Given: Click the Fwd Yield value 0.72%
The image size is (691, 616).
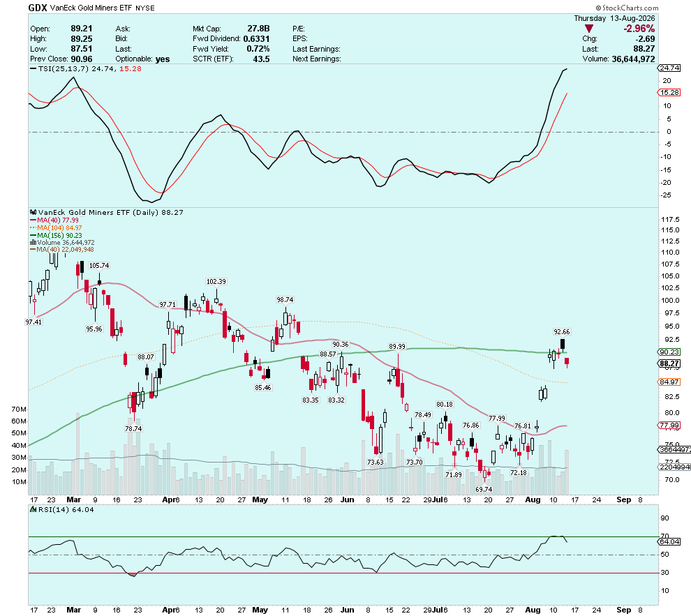Looking at the screenshot, I should [x=258, y=49].
